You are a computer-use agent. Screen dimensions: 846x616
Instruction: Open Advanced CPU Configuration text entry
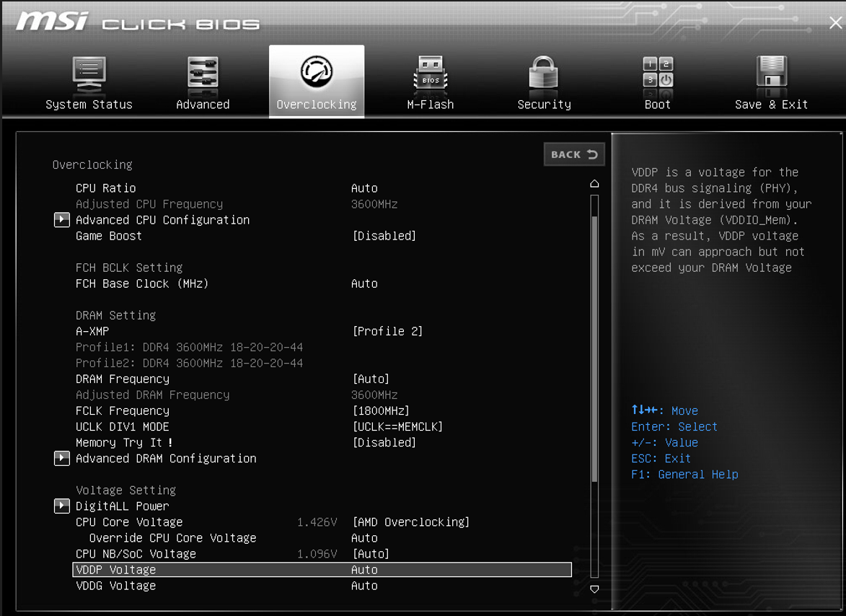coord(162,220)
